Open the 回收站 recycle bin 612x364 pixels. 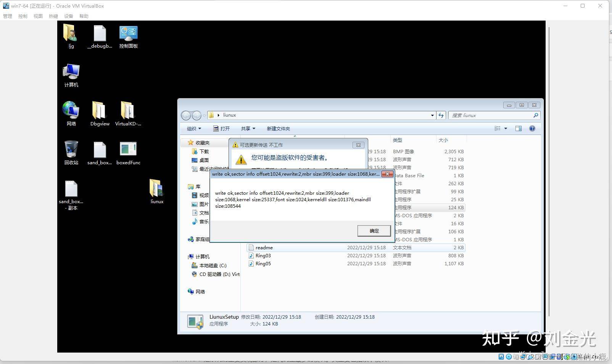pos(71,153)
